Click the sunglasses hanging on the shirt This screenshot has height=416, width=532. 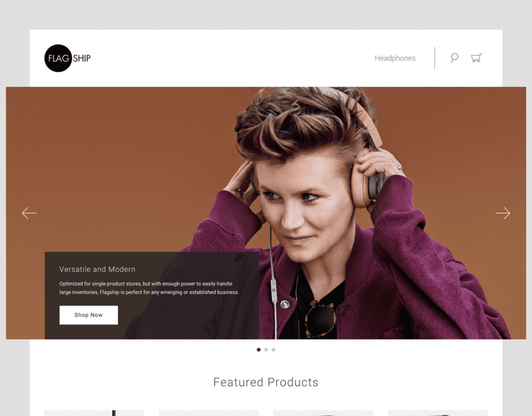click(320, 319)
